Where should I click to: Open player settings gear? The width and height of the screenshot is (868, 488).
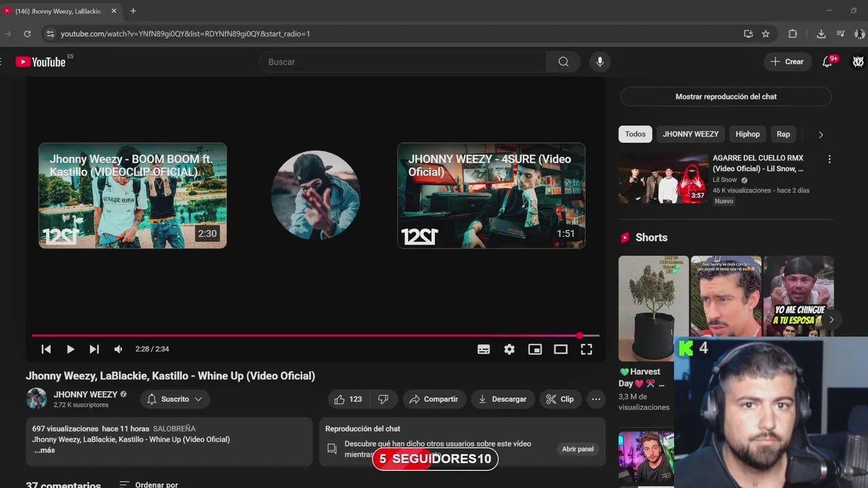click(509, 349)
